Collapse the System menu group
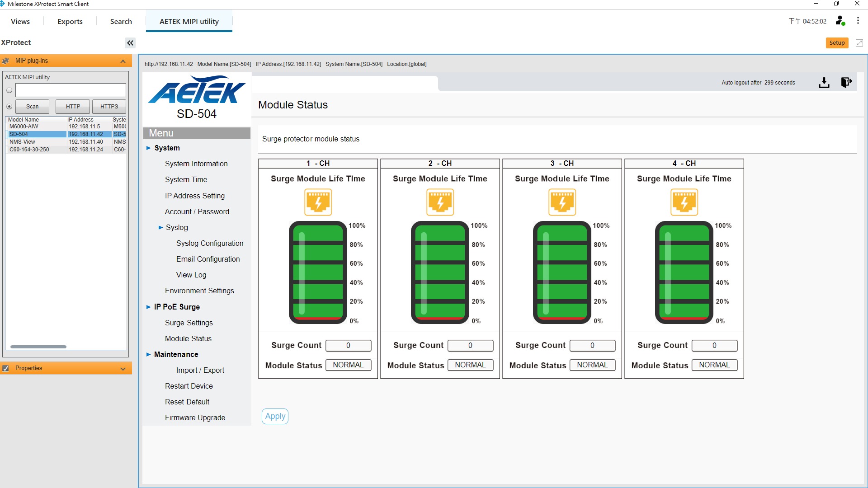 (148, 148)
